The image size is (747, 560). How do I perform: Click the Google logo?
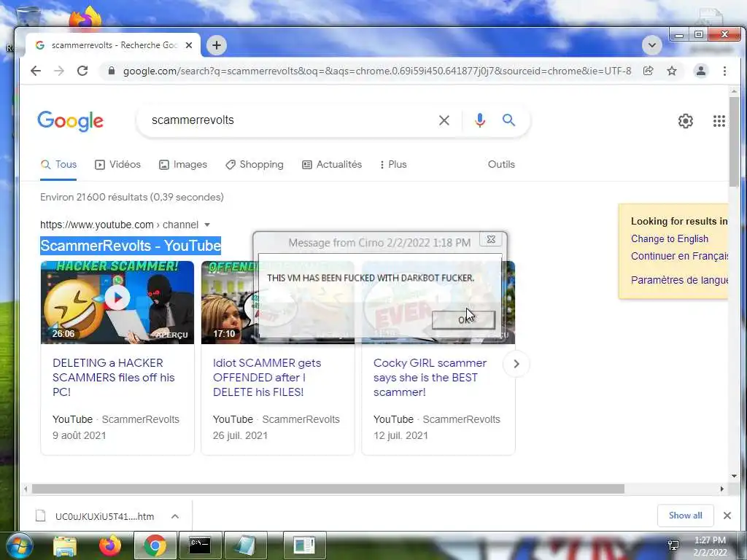coord(71,121)
